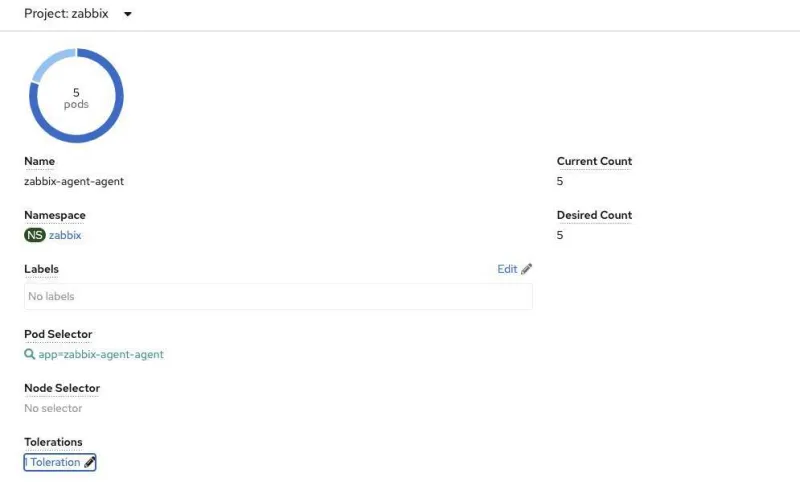Click the pencil icon next to 1 Toleration
The width and height of the screenshot is (800, 482).
click(x=90, y=462)
